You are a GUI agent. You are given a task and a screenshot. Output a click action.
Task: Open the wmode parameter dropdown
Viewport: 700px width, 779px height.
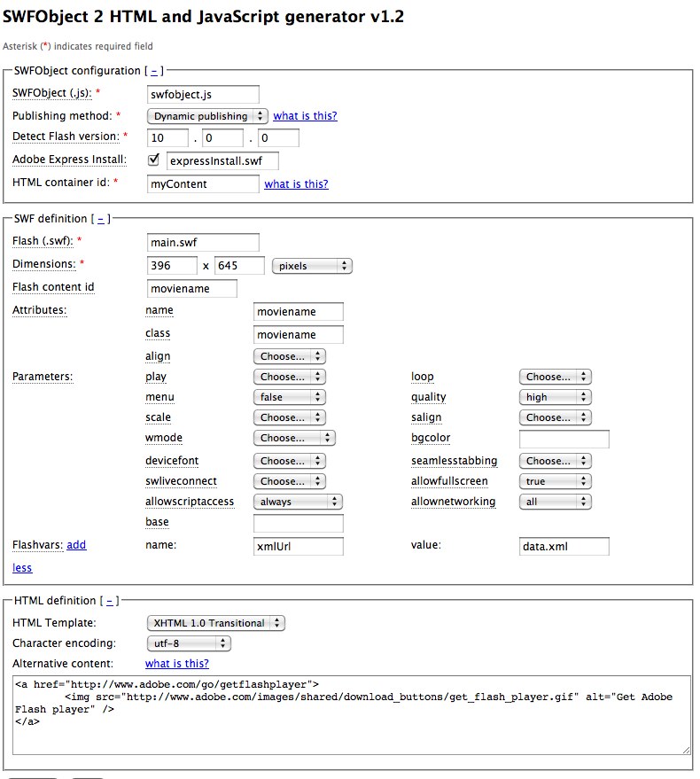click(294, 438)
